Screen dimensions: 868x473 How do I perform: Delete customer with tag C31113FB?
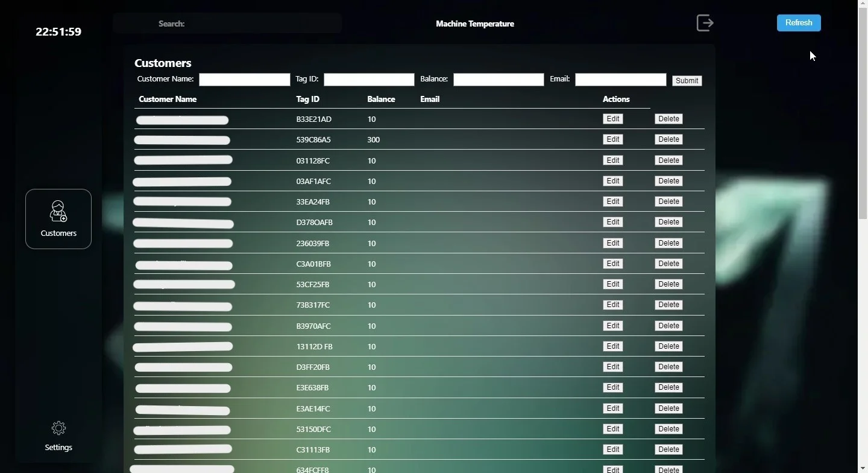click(x=668, y=449)
